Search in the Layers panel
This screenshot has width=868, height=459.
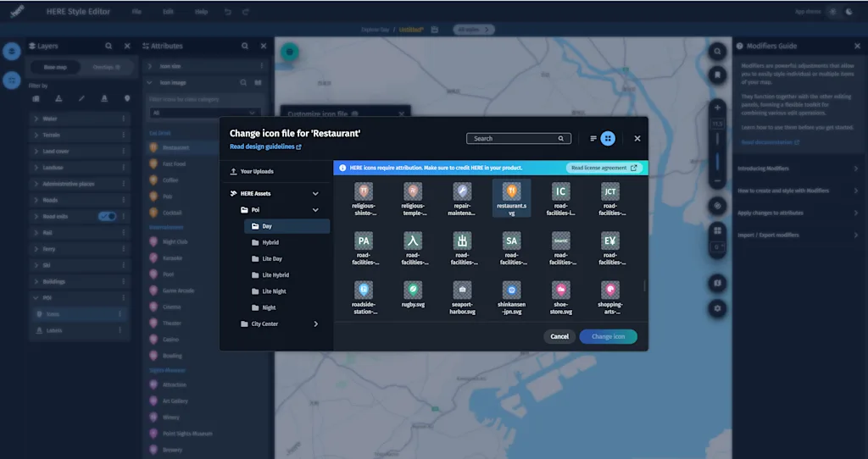[108, 46]
